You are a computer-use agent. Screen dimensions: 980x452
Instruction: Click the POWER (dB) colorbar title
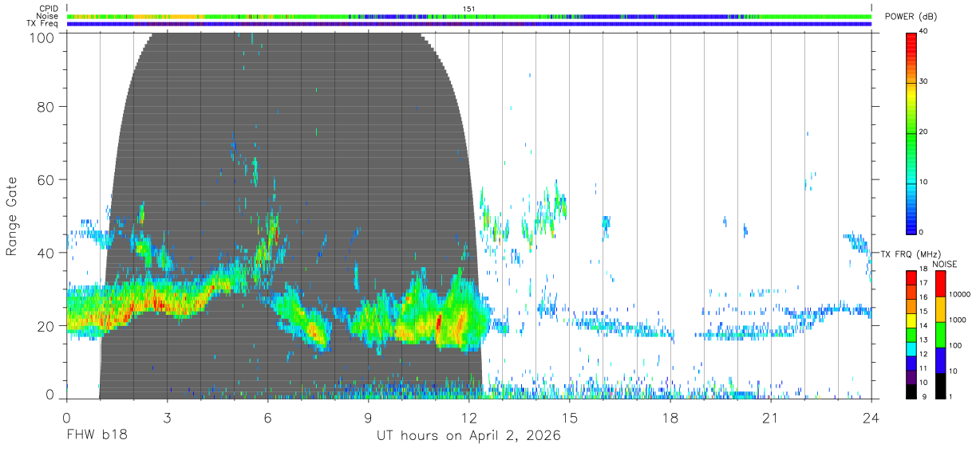[x=912, y=17]
